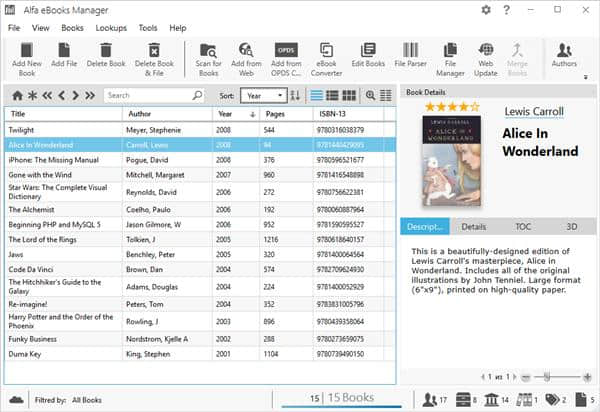Switch to thumbnail grid view
This screenshot has width=600, height=412.
point(348,95)
